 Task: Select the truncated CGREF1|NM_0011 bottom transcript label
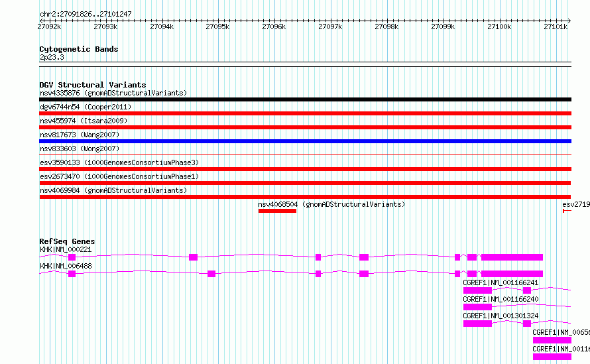[561, 349]
